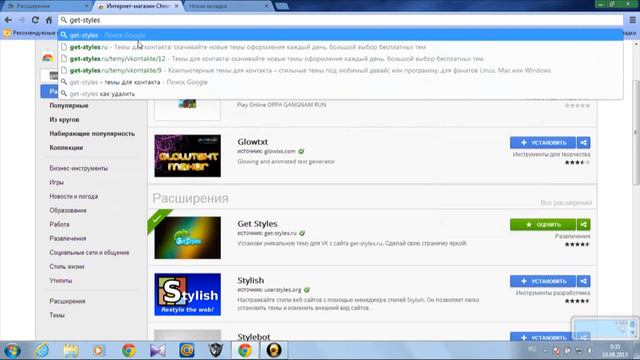The height and width of the screenshot is (360, 640).
Task: Open the Утилиты category
Action: point(60,280)
